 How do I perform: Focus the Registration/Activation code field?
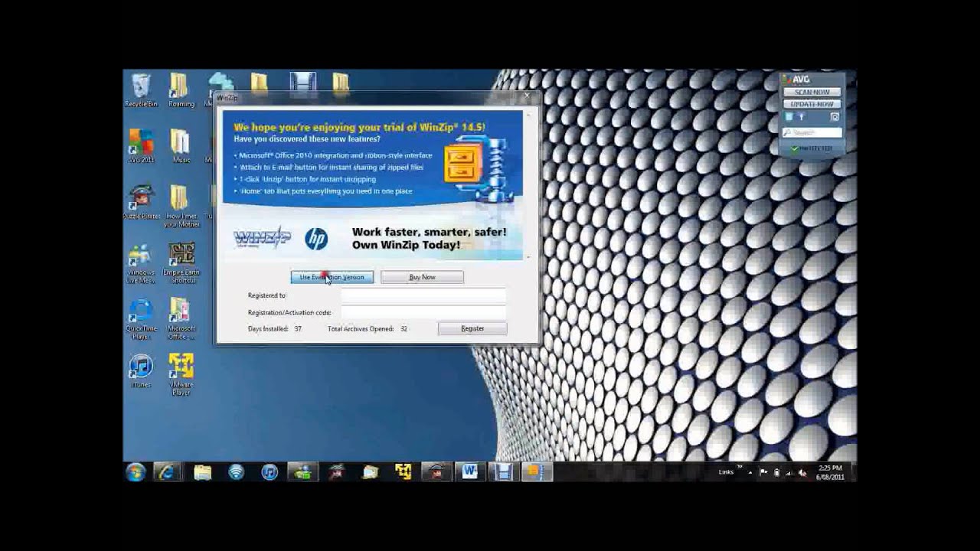pyautogui.click(x=423, y=312)
